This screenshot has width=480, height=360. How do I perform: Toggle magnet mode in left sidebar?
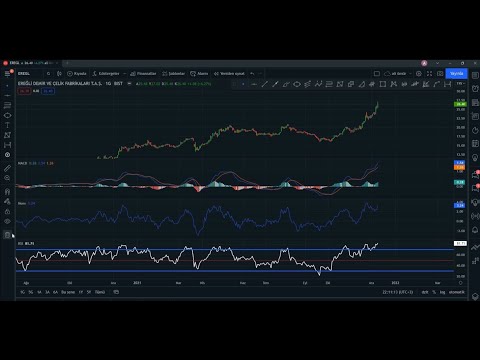coord(7,192)
